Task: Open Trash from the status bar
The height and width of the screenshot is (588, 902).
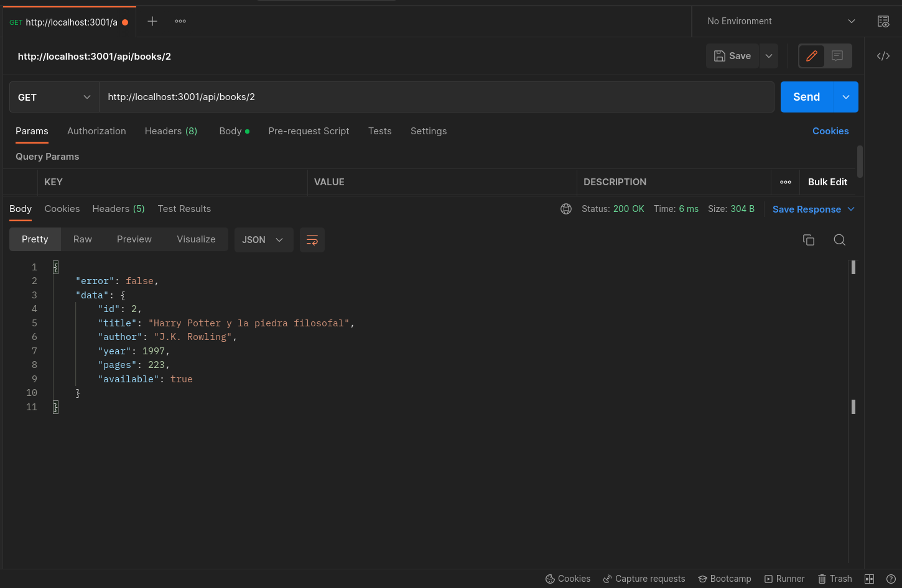Action: 835,579
